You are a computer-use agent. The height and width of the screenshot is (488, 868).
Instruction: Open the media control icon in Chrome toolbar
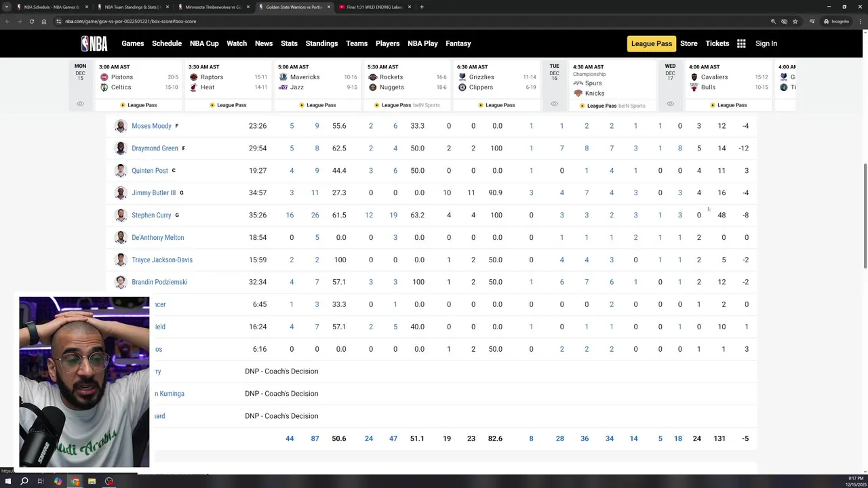[x=812, y=21]
